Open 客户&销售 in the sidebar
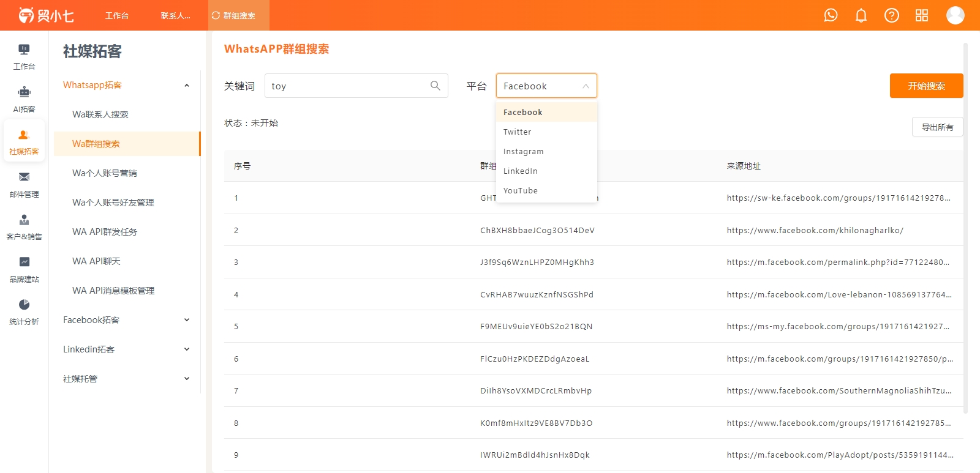This screenshot has width=980, height=473. pyautogui.click(x=24, y=227)
